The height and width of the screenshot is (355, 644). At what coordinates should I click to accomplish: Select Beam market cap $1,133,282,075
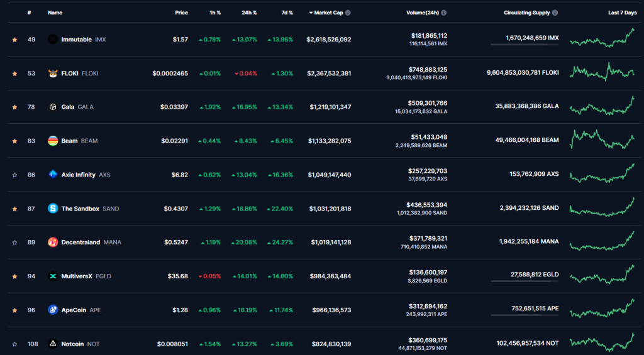click(330, 141)
